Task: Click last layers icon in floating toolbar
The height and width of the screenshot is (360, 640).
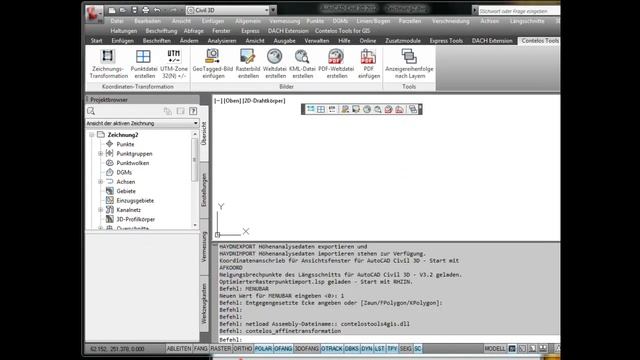Action: 413,109
